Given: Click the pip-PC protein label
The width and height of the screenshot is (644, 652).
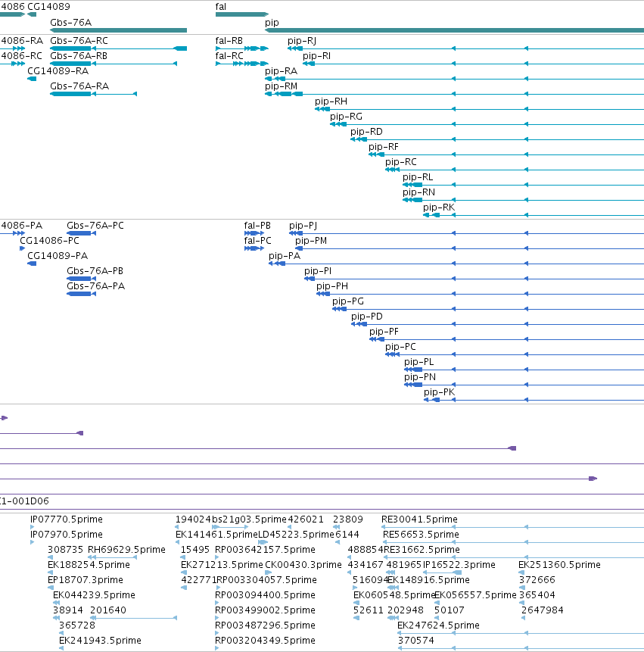Looking at the screenshot, I should [400, 347].
